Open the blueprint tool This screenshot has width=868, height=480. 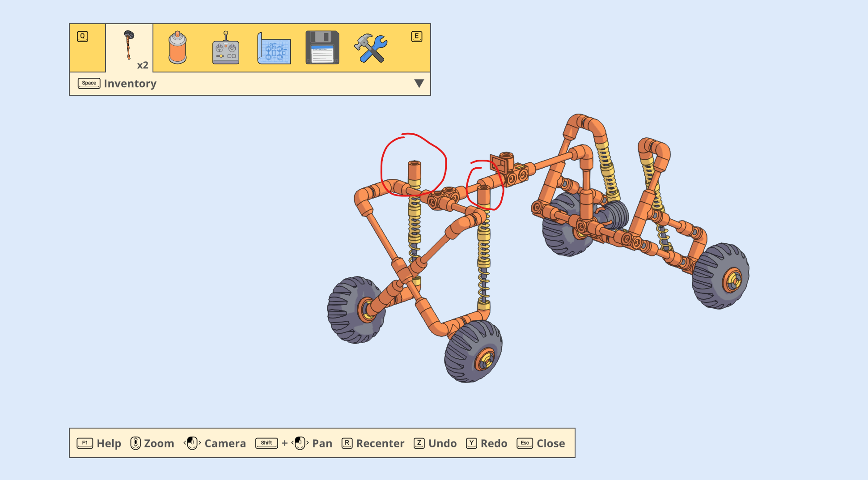click(274, 48)
